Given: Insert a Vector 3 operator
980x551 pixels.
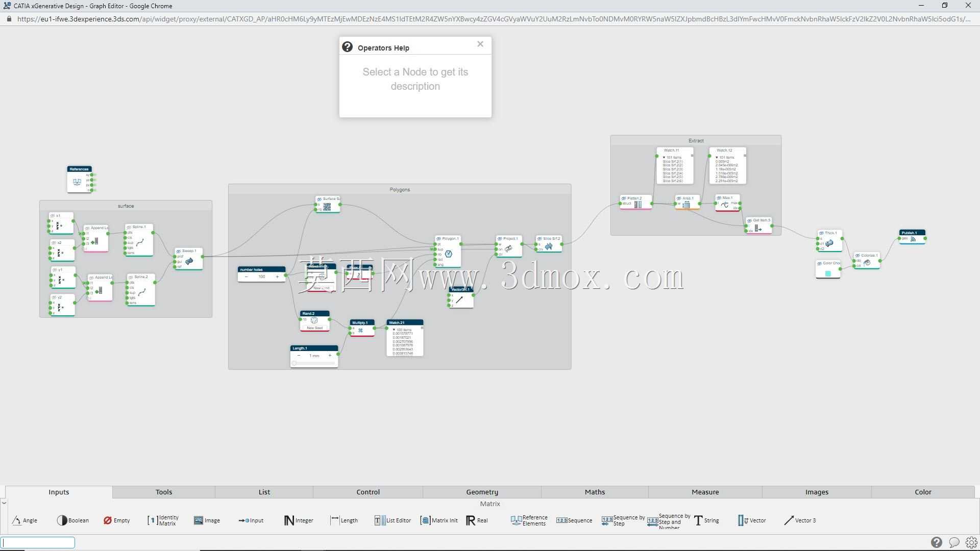Looking at the screenshot, I should 800,520.
